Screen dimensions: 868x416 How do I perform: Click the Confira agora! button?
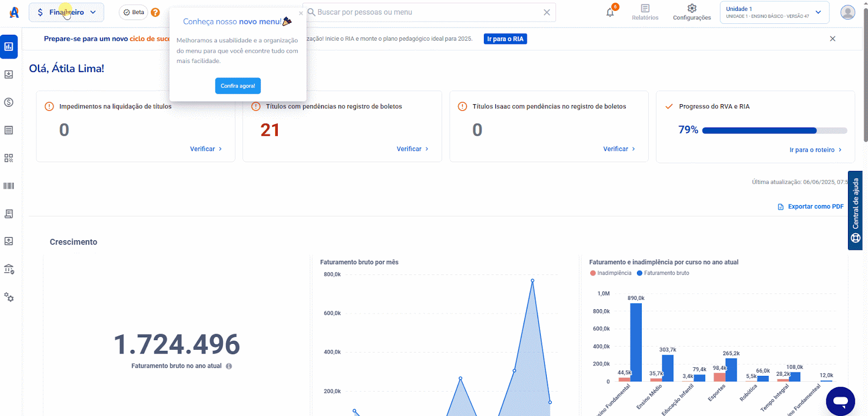click(238, 86)
